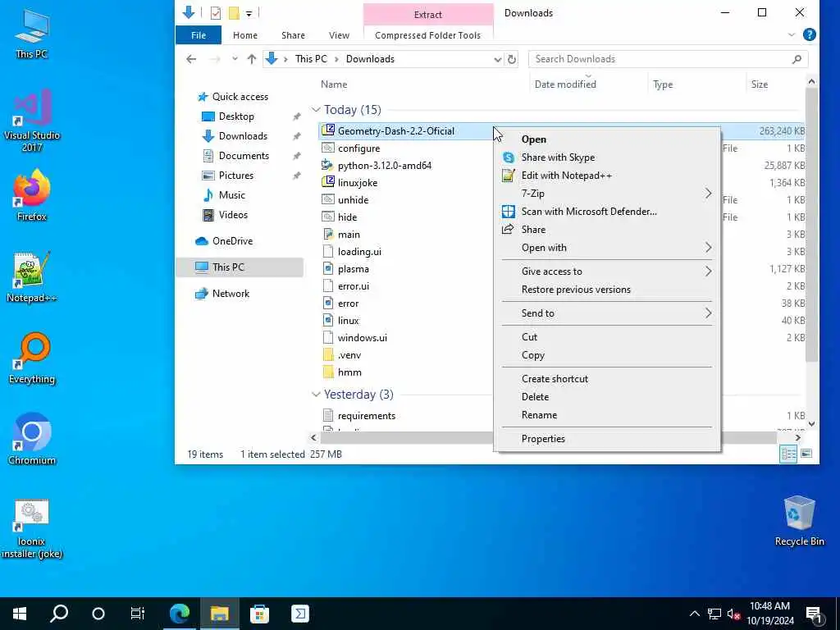840x630 pixels.
Task: Switch to details view button
Action: (788, 454)
